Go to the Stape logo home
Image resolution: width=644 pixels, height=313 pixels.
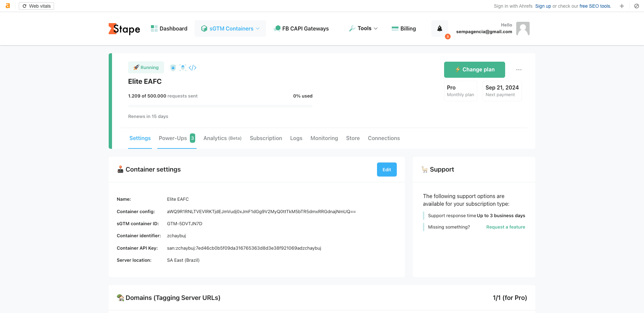(x=124, y=29)
